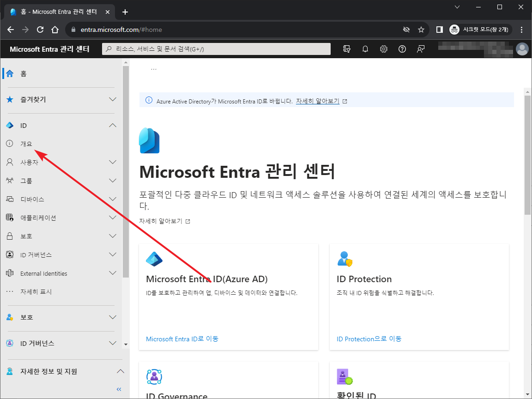532x399 pixels.
Task: Close the Microsoft Entra browser tab
Action: click(x=108, y=12)
